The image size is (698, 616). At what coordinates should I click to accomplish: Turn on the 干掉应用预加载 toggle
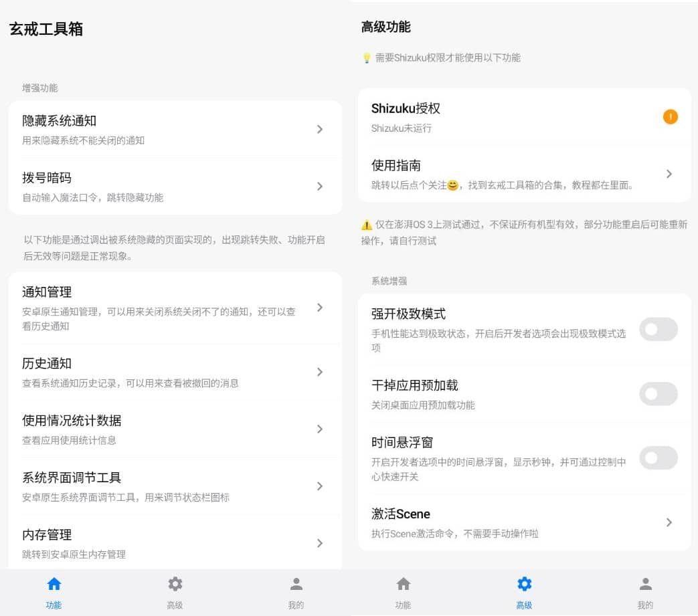(658, 393)
